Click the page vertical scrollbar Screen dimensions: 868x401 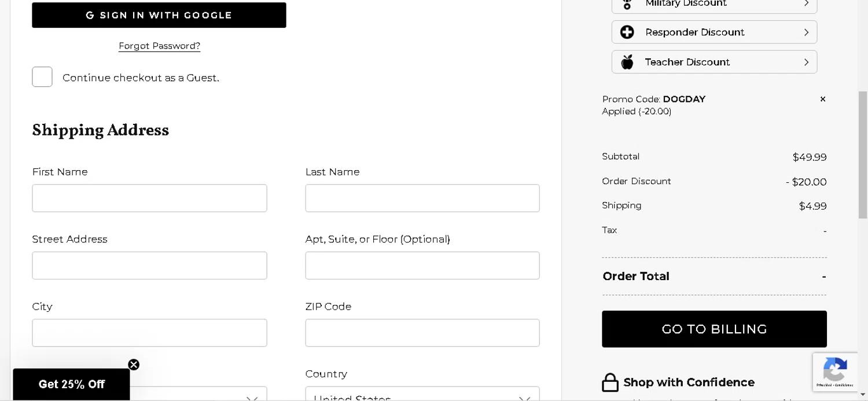tap(863, 154)
